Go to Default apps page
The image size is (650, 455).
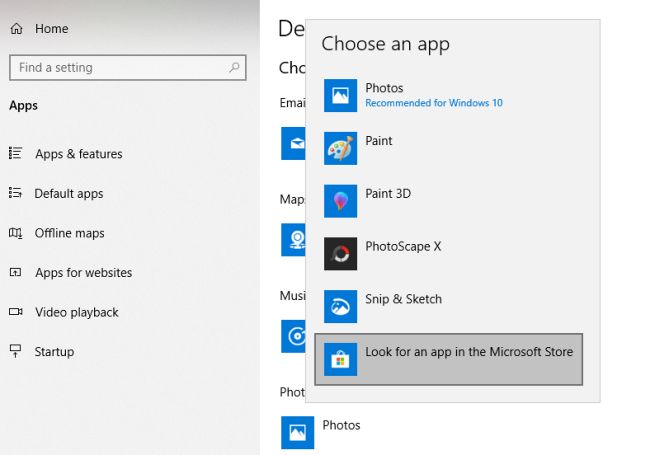pos(69,194)
